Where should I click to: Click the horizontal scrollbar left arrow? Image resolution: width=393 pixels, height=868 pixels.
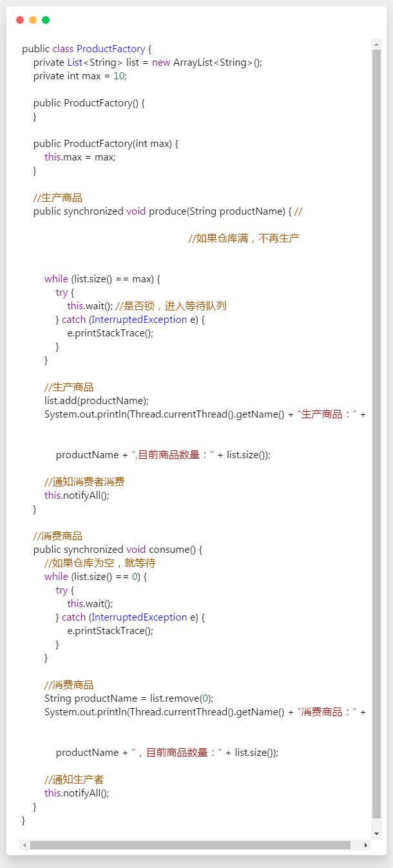click(x=25, y=845)
